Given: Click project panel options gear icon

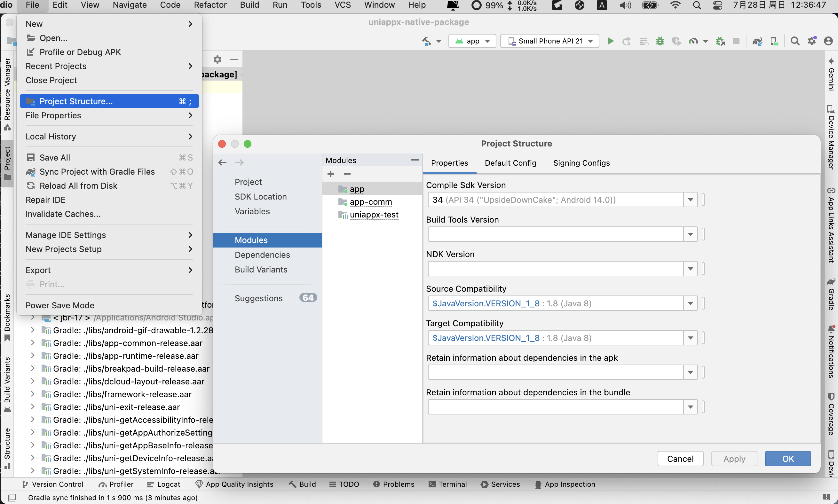Looking at the screenshot, I should click(217, 59).
